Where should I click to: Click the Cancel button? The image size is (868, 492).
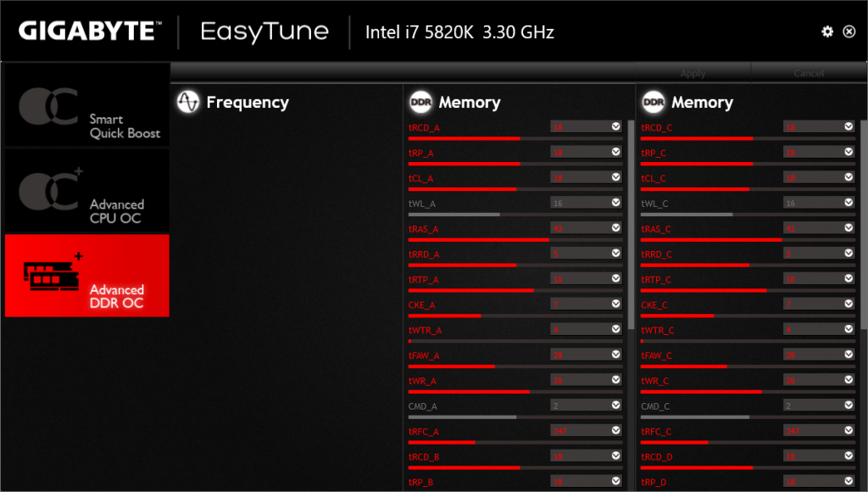click(x=809, y=73)
